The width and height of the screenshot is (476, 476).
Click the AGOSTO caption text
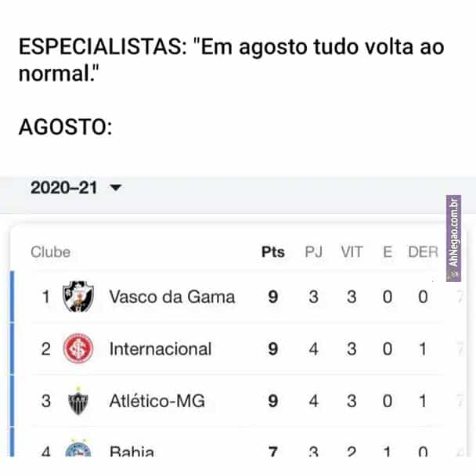[x=65, y=126]
